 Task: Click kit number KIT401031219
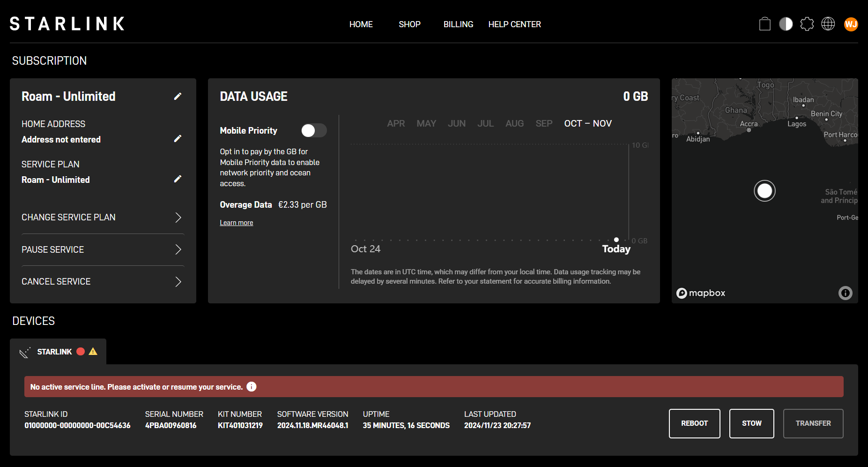click(x=240, y=425)
